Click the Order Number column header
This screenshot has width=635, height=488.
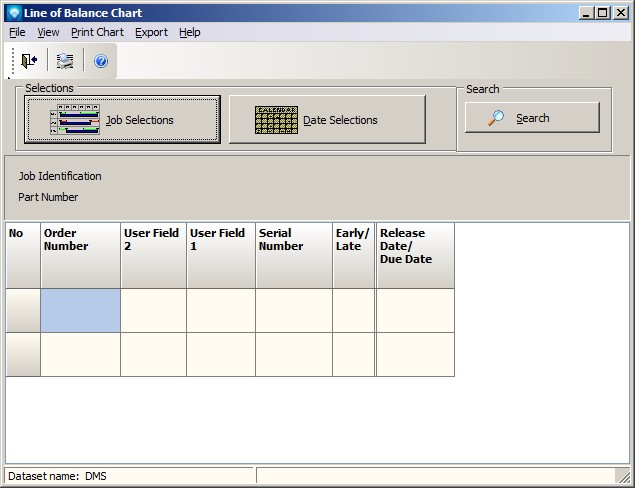pyautogui.click(x=80, y=255)
